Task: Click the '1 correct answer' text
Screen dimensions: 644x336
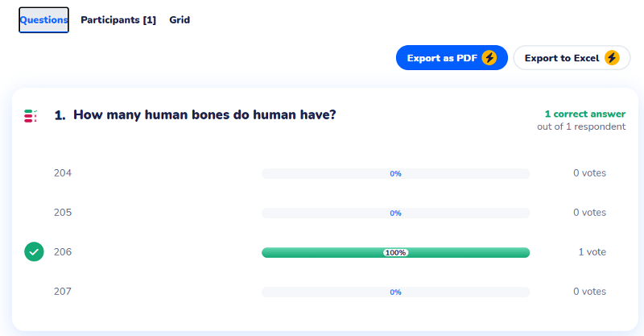Action: coord(584,114)
